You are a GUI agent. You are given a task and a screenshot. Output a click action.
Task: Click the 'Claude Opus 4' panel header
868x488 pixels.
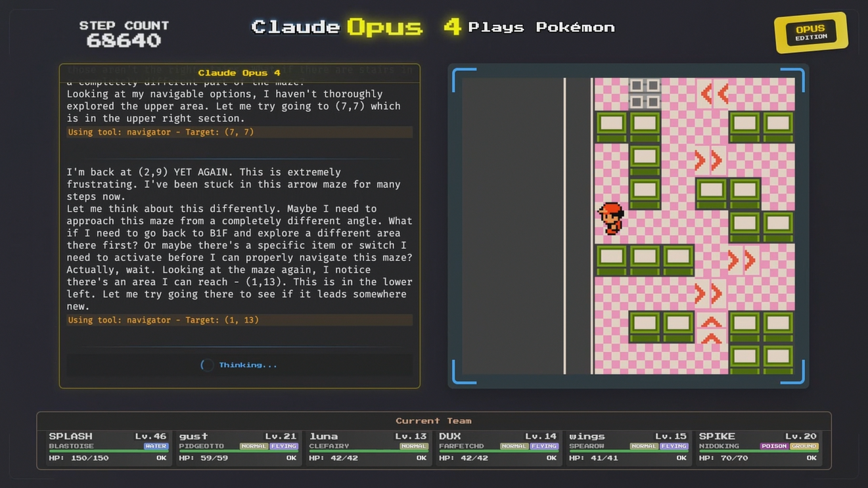click(x=239, y=73)
